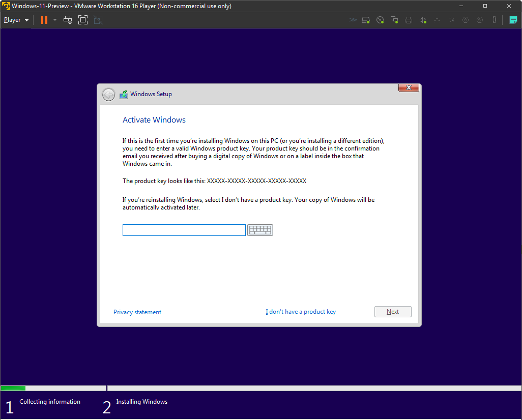Click the curly bracket icon in VMware toolbar
This screenshot has width=522, height=420.
[495, 20]
